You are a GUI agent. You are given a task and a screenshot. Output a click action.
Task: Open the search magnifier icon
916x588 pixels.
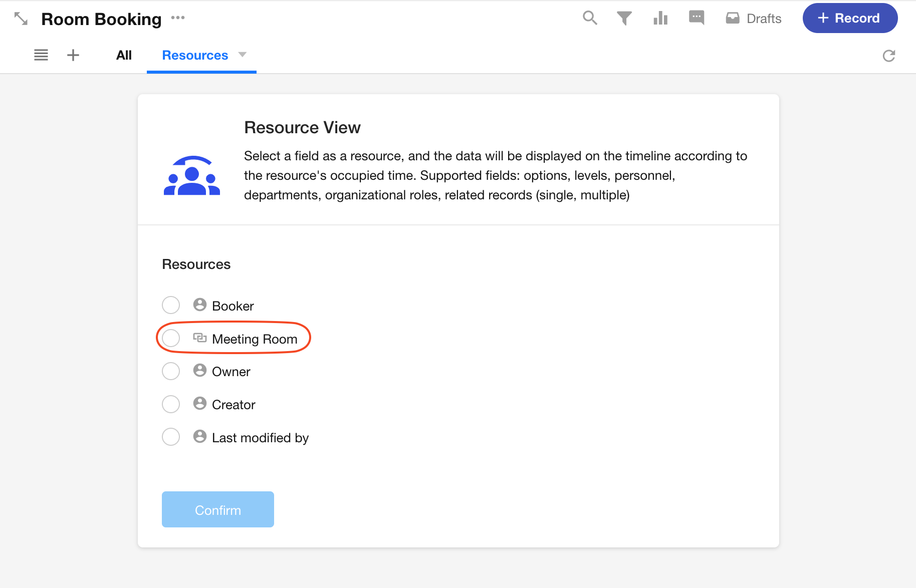(x=590, y=18)
